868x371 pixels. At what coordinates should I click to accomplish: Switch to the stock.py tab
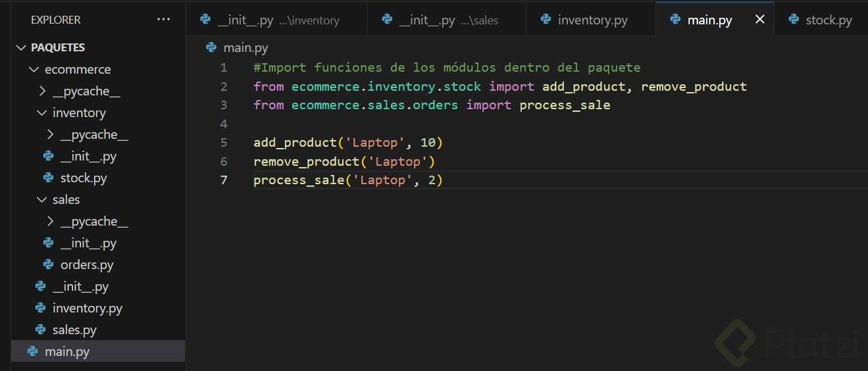pos(828,20)
